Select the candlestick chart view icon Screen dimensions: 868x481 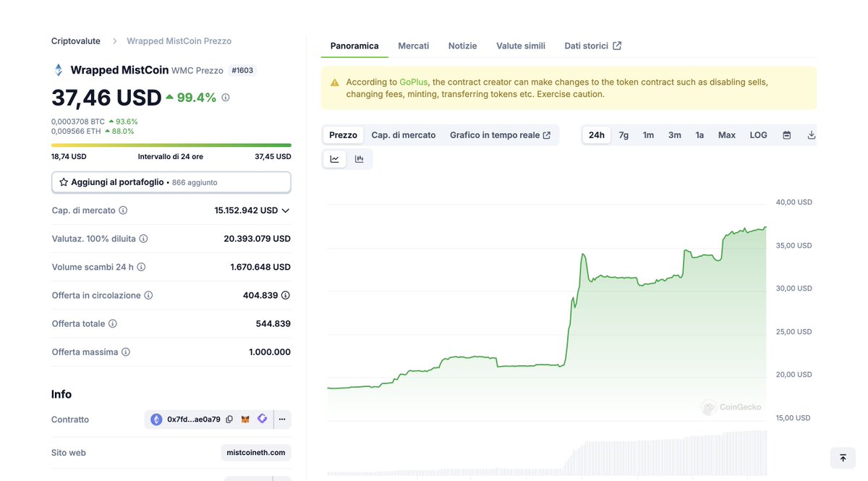[359, 159]
